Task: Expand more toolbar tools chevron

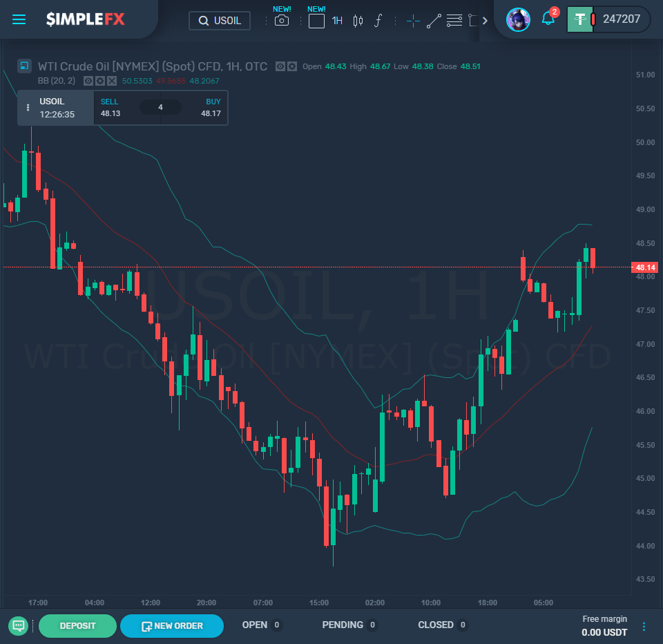Action: point(485,20)
